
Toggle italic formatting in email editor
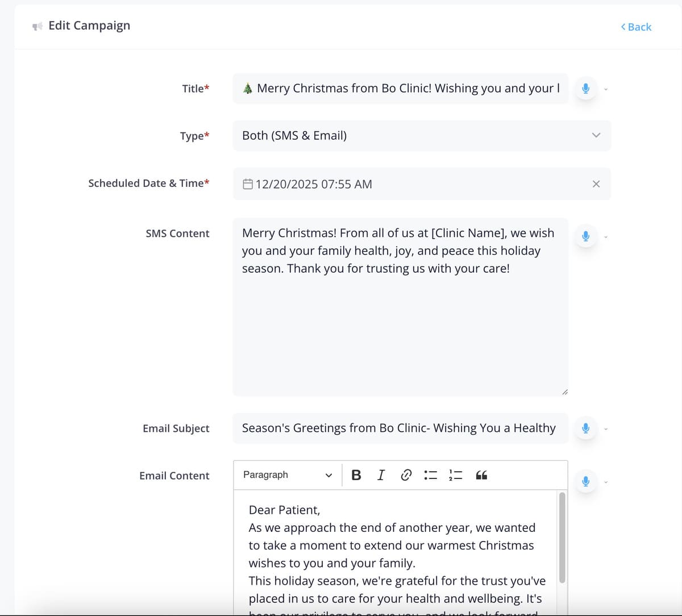click(x=381, y=475)
